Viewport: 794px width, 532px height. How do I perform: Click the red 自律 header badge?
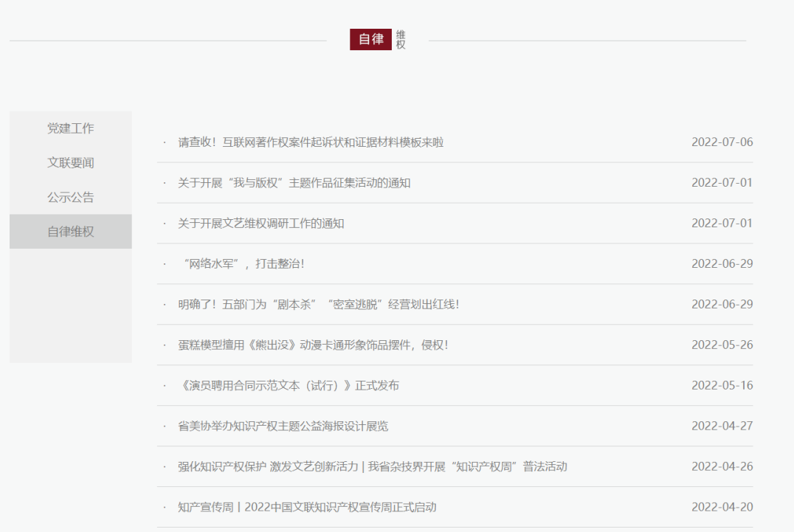click(370, 40)
